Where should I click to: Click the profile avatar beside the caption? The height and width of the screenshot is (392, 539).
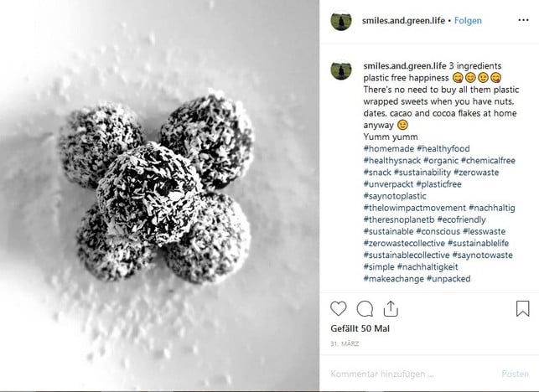(341, 70)
